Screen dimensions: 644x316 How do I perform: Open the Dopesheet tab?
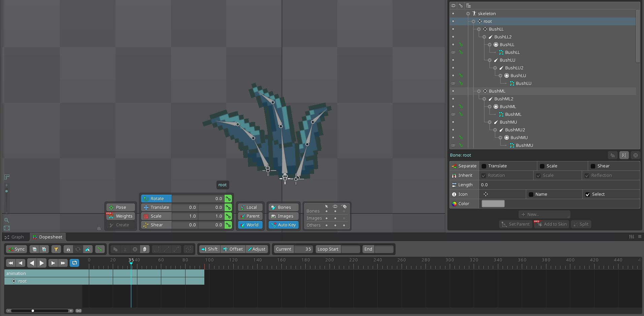[47, 237]
